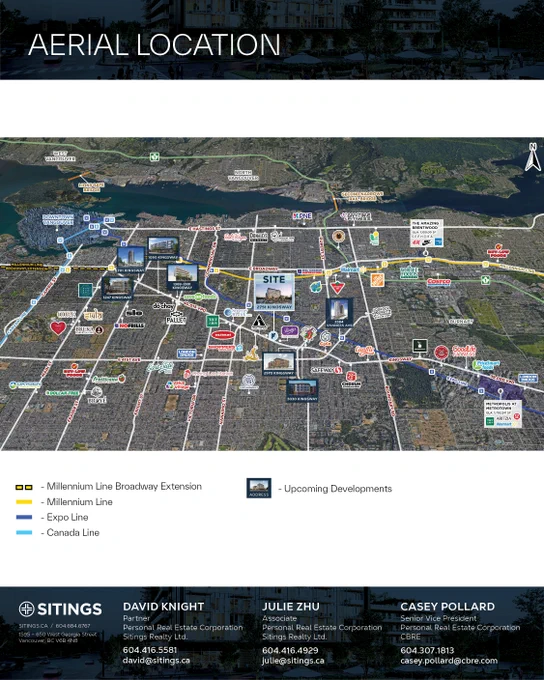Click the do chay logo

(164, 306)
